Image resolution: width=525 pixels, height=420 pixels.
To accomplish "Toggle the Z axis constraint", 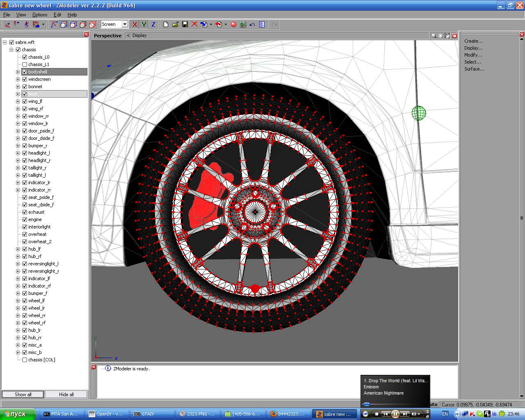I will tap(153, 25).
